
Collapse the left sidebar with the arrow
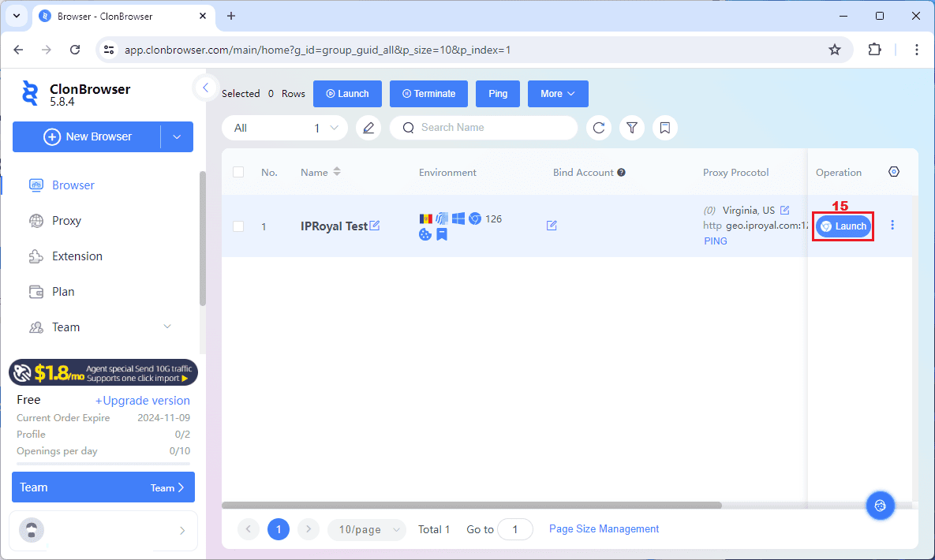point(205,88)
